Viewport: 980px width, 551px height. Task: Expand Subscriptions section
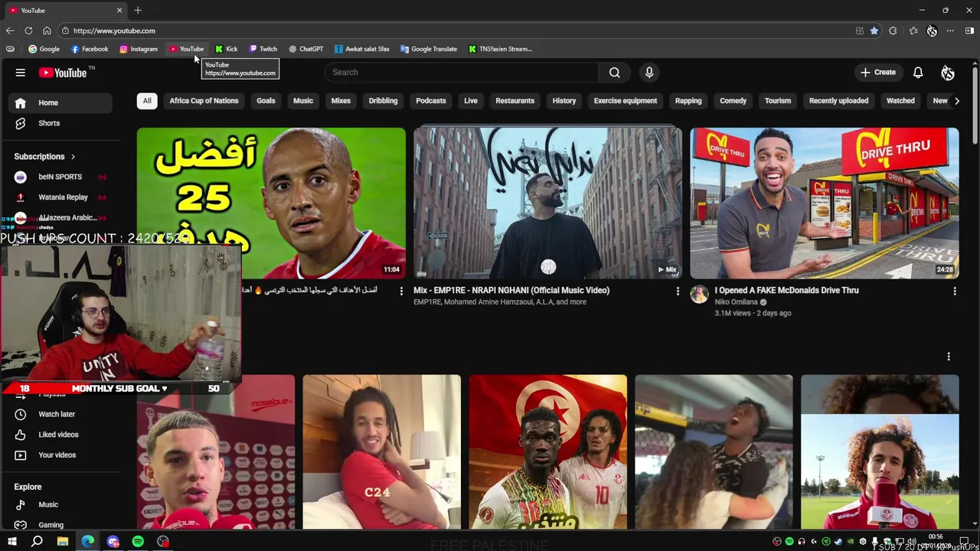pyautogui.click(x=44, y=156)
